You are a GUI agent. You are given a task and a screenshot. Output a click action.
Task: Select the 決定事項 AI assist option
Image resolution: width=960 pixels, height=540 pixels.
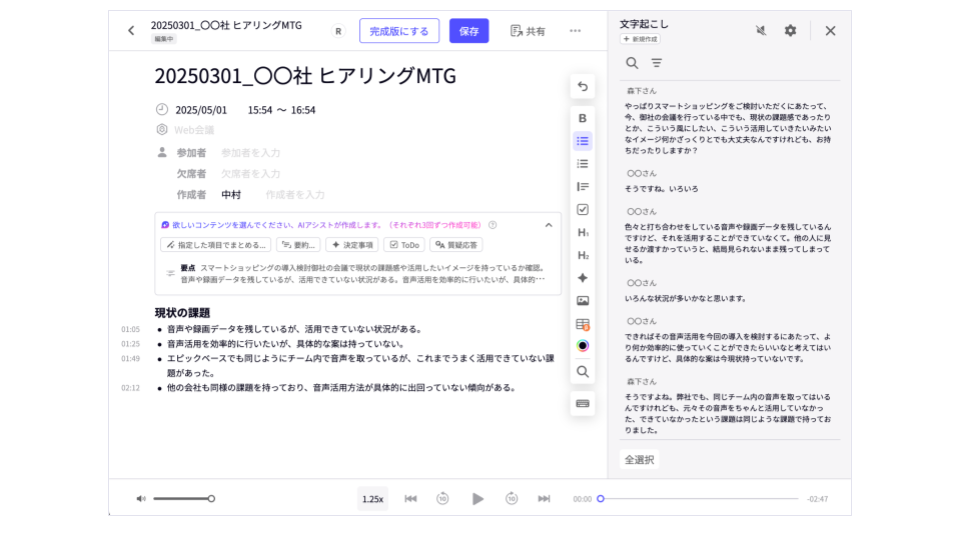click(351, 245)
